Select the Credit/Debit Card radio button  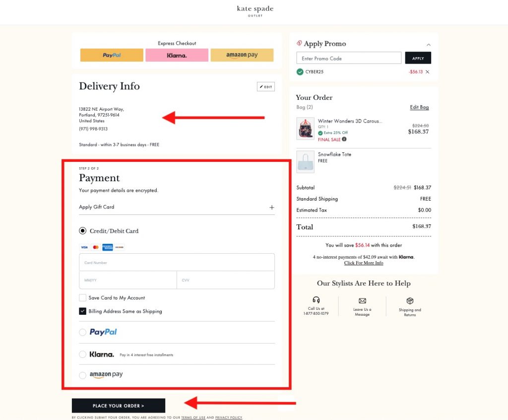click(83, 230)
